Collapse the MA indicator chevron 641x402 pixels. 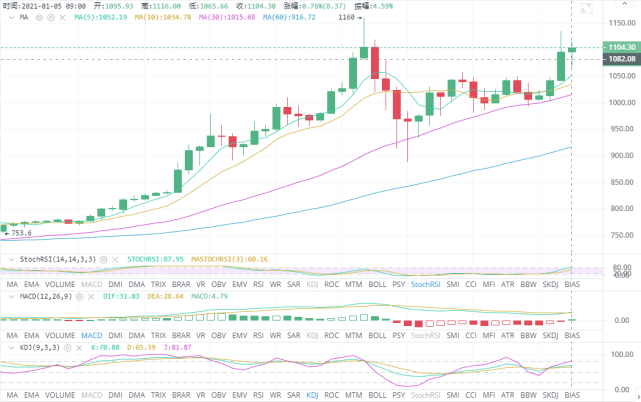[11, 18]
